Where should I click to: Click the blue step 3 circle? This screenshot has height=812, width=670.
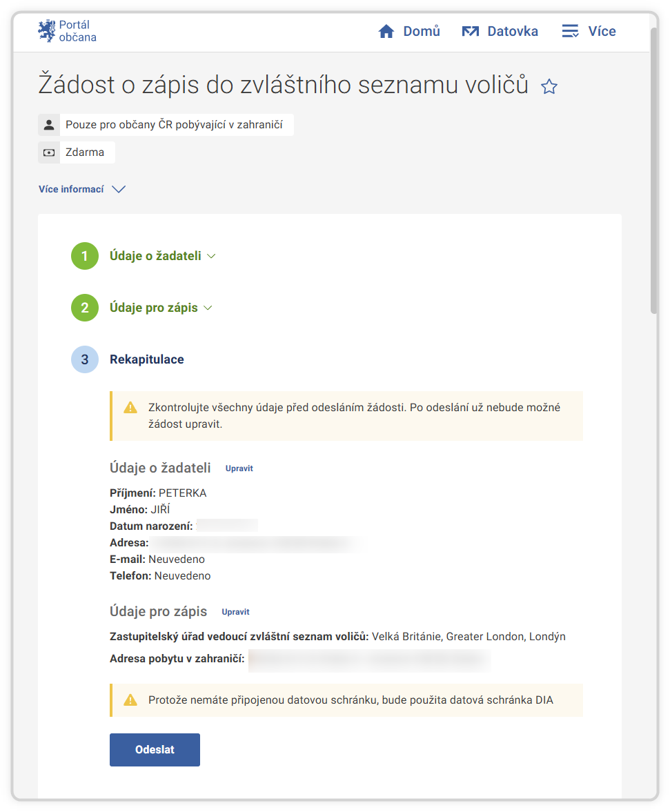coord(85,359)
